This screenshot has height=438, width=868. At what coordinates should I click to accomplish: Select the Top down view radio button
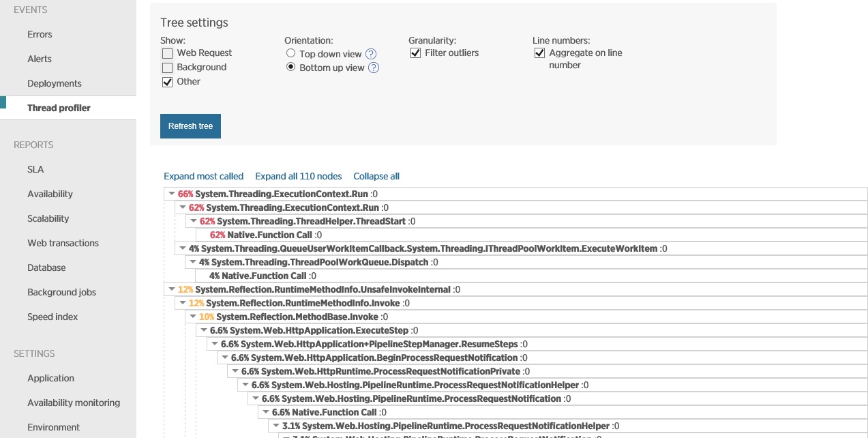(x=290, y=53)
